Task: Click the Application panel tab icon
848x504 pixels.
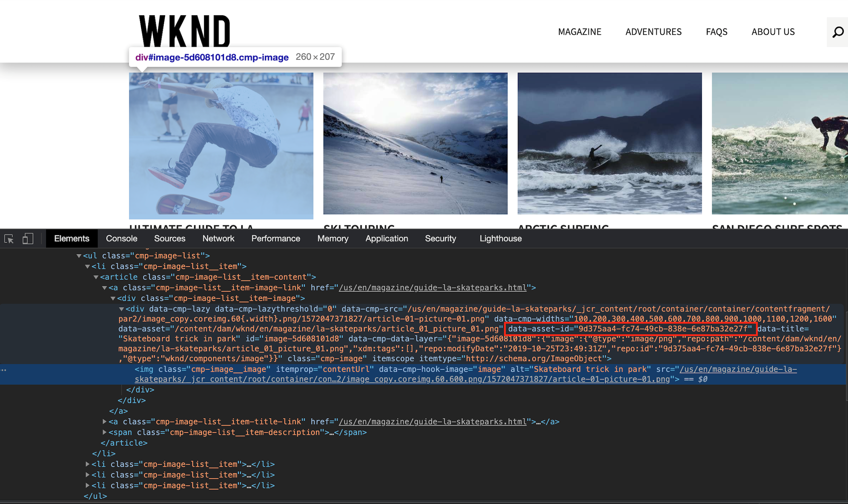Action: [x=386, y=238]
